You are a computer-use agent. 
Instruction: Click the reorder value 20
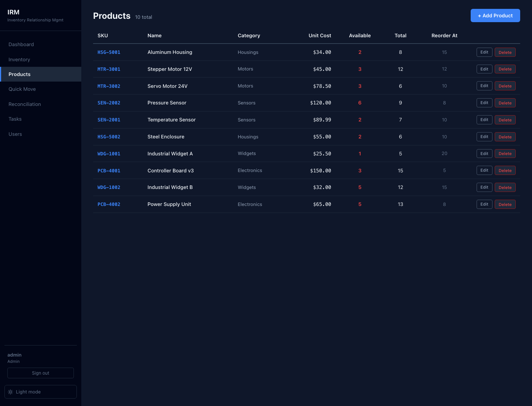444,154
